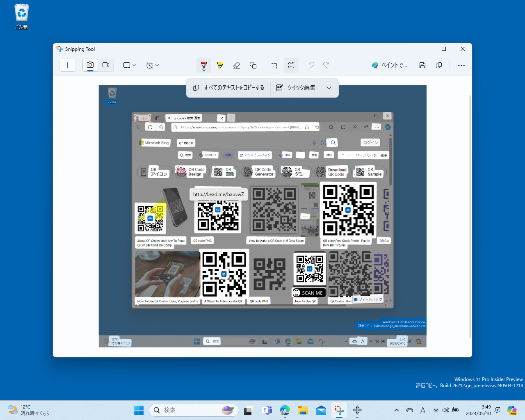Viewport: 525px width, 420px height.
Task: Open Task View from the taskbar
Action: 249,410
